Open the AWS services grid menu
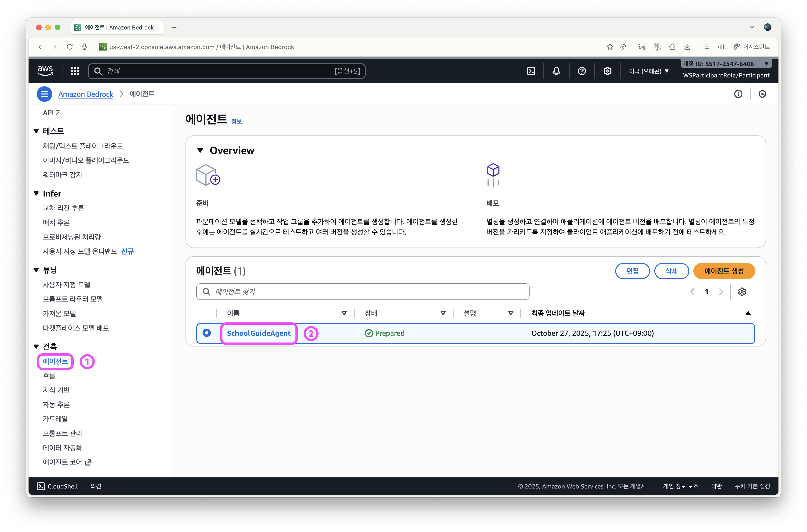This screenshot has height=532, width=807. (75, 71)
